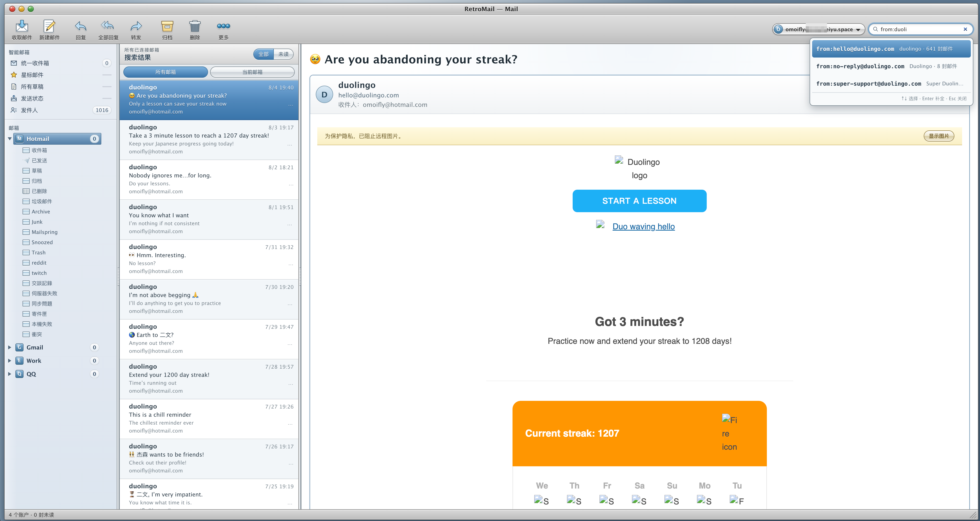Click the search field containing from:duoli

tap(920, 29)
